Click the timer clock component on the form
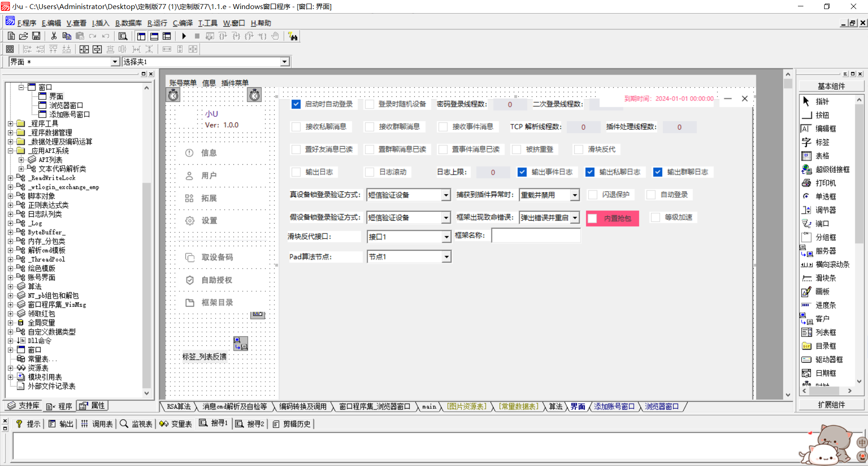This screenshot has width=868, height=466. [x=174, y=95]
